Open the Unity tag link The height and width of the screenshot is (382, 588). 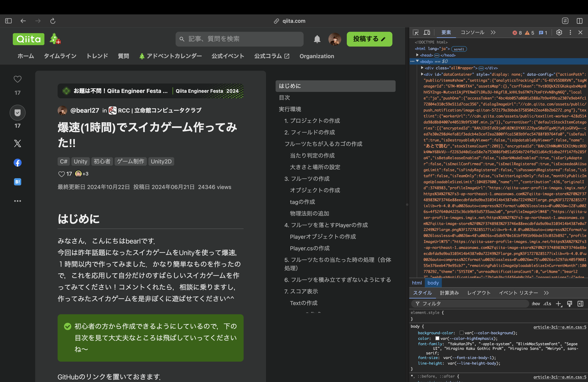[x=80, y=161]
